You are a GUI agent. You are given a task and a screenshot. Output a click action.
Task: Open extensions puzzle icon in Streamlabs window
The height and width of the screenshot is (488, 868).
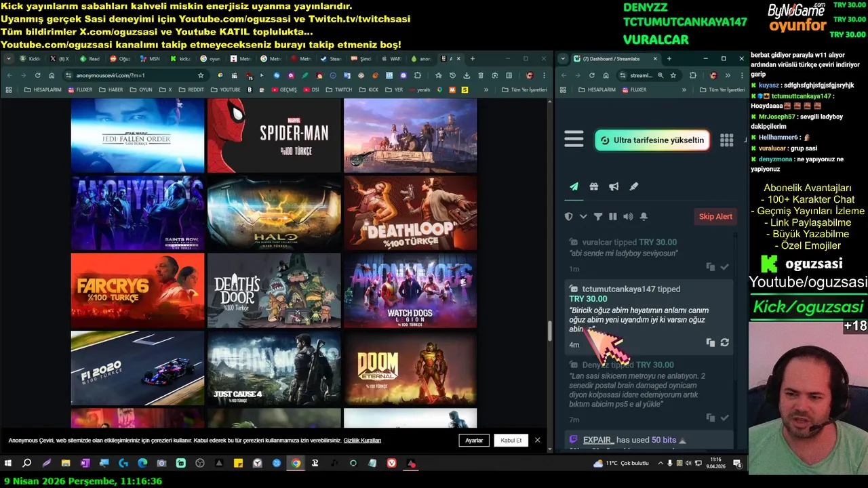pos(693,75)
